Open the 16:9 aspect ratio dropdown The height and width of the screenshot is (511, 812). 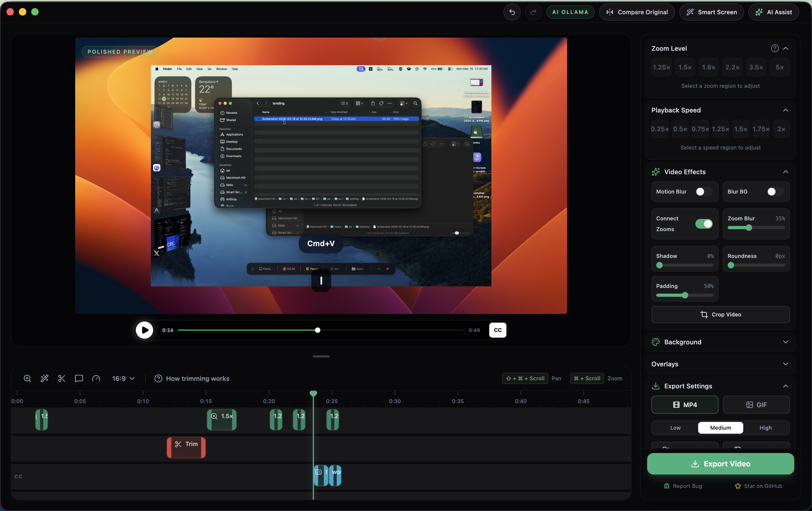(x=123, y=378)
